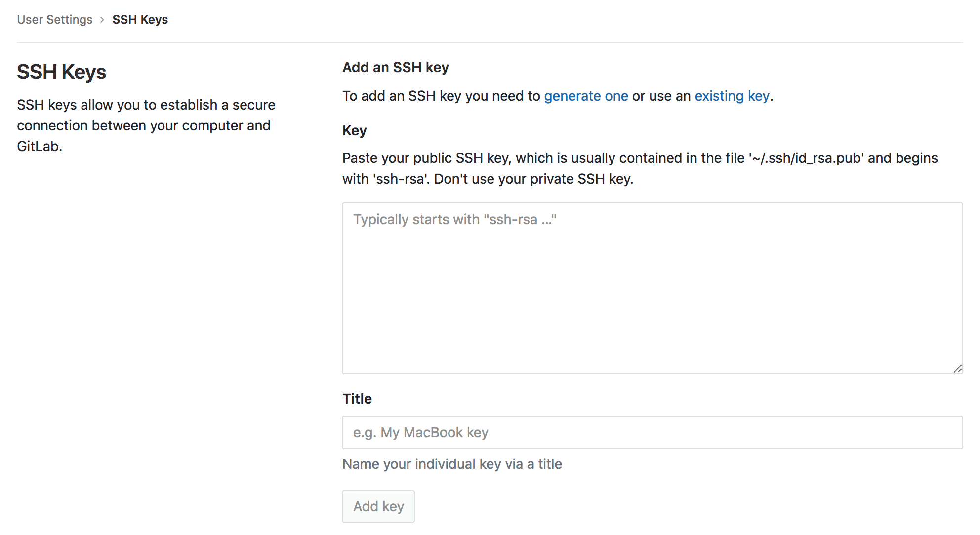Click inside the SSH key textarea
Screen dimensions: 980x535
click(651, 286)
